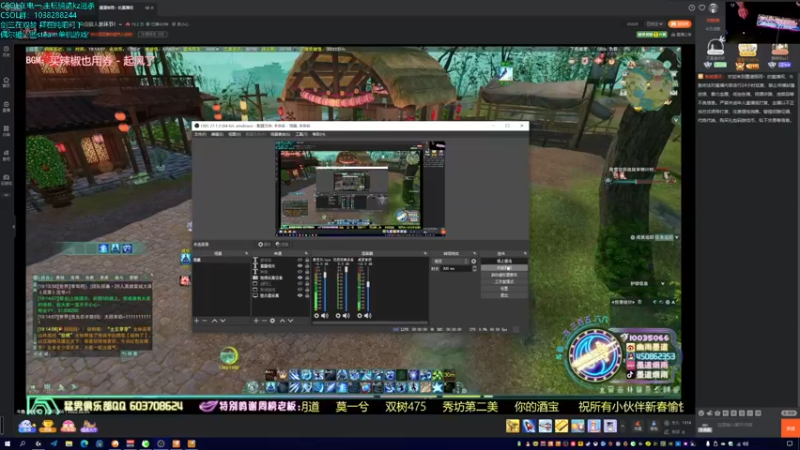Pop out the Scenes dock panel
This screenshot has height=450, width=800.
tap(246, 254)
